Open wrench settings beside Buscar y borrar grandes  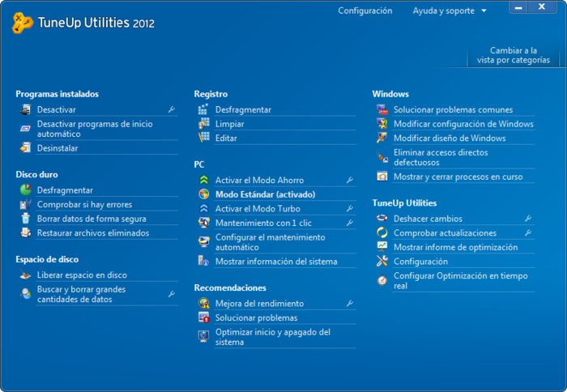click(x=172, y=294)
